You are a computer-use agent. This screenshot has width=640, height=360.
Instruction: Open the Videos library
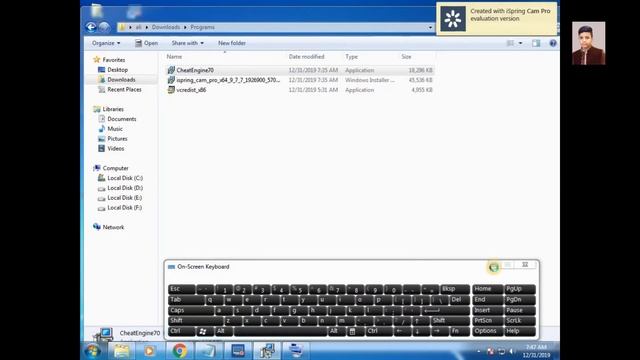[116, 149]
